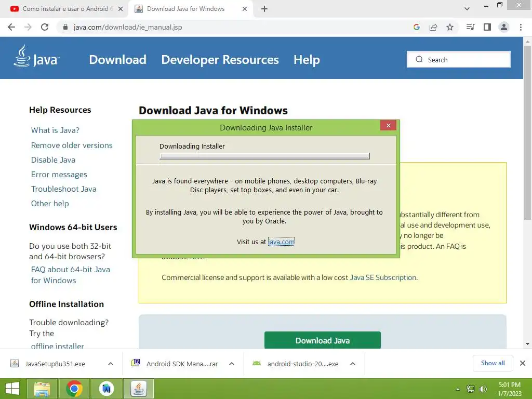532x399 pixels.
Task: Open the Disable Java link
Action: point(54,160)
